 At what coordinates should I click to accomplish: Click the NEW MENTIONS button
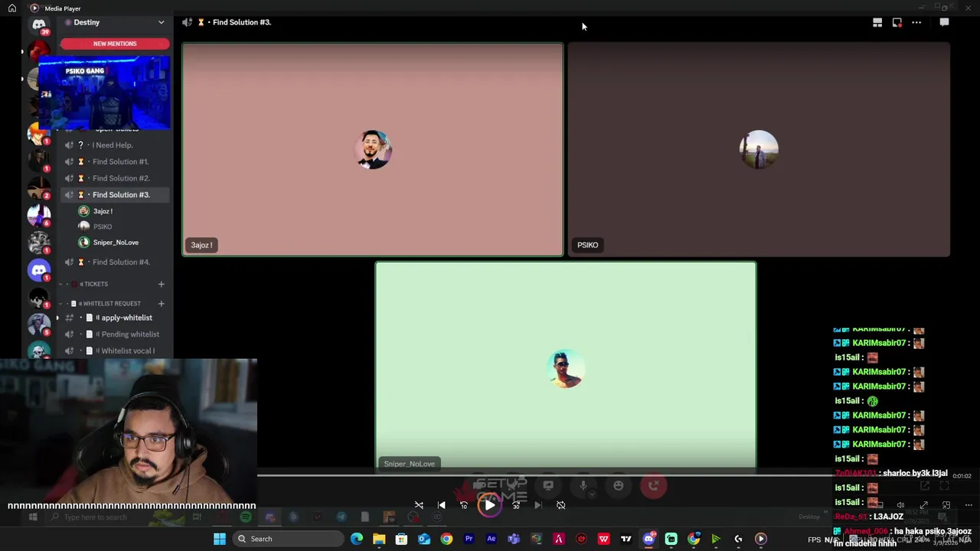115,44
